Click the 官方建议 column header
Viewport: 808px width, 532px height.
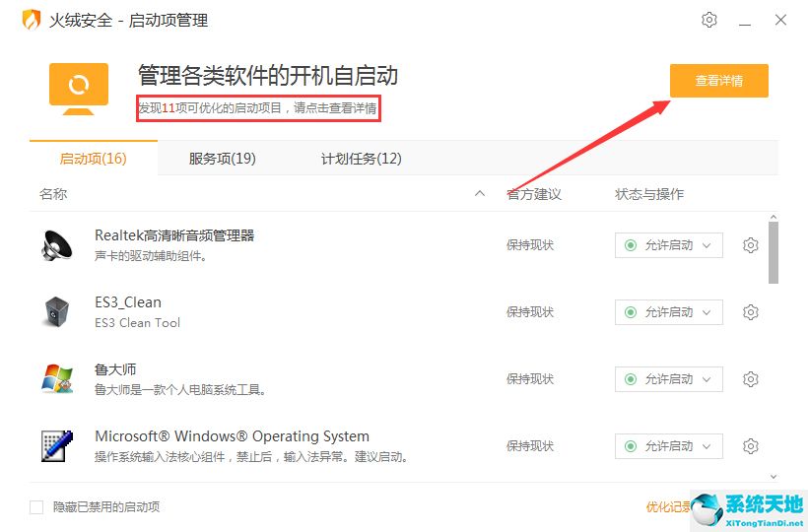tap(534, 194)
